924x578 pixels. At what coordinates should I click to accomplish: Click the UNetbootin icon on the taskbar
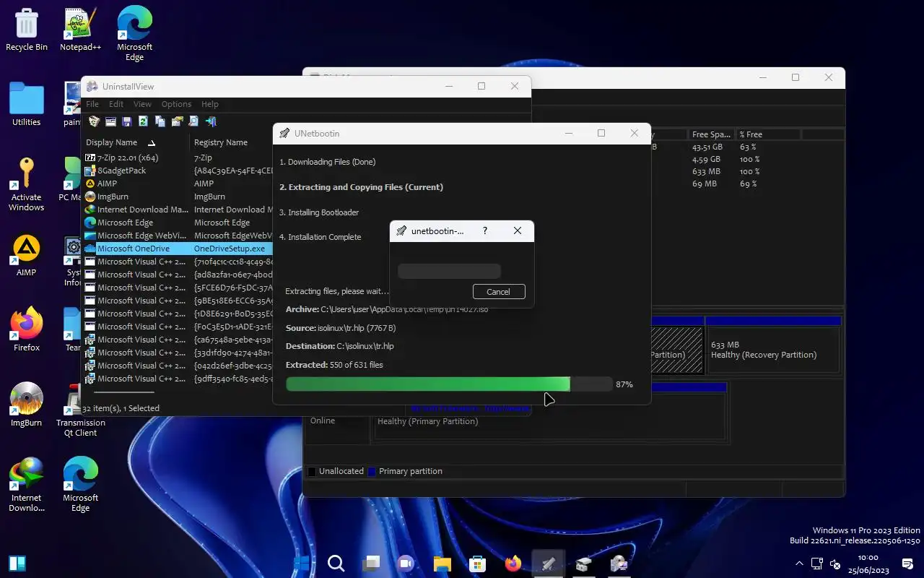[548, 564]
